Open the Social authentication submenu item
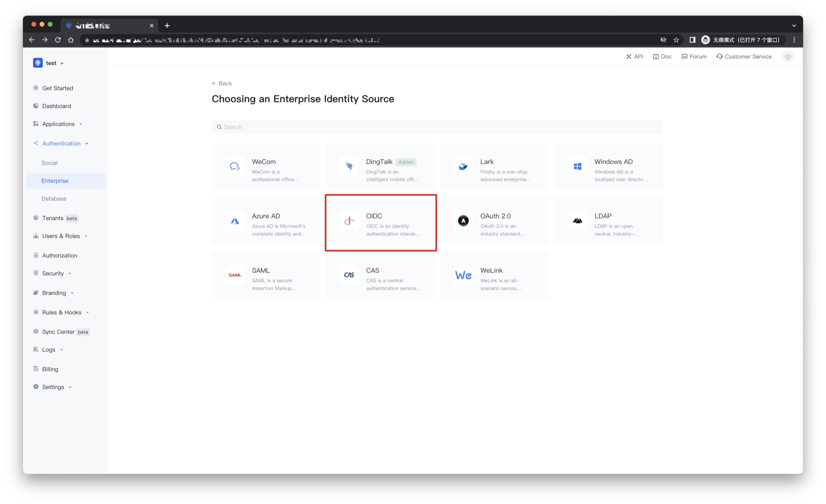 [x=49, y=163]
